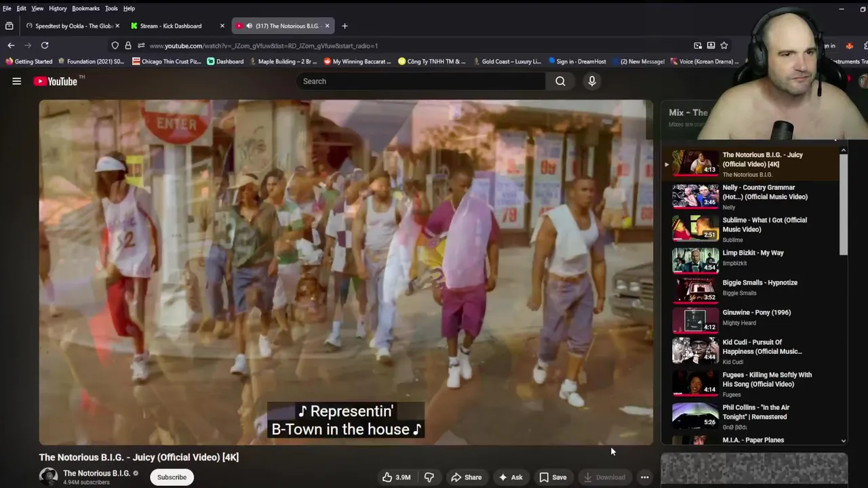Pause the video by clicking player
Screen dimensions: 868x488
pos(346,272)
